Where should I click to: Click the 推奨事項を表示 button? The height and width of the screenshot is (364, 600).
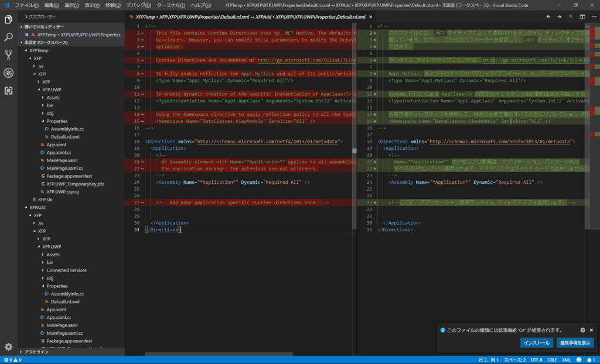[x=575, y=342]
